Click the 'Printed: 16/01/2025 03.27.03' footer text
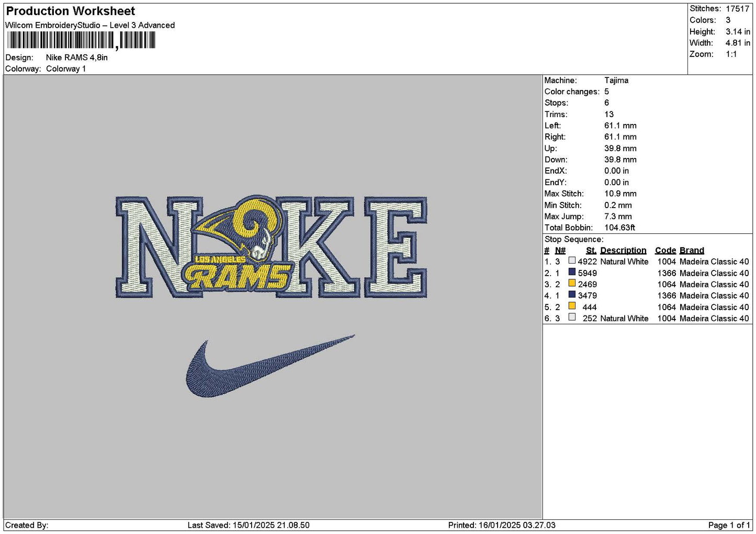The image size is (756, 534). click(x=502, y=525)
